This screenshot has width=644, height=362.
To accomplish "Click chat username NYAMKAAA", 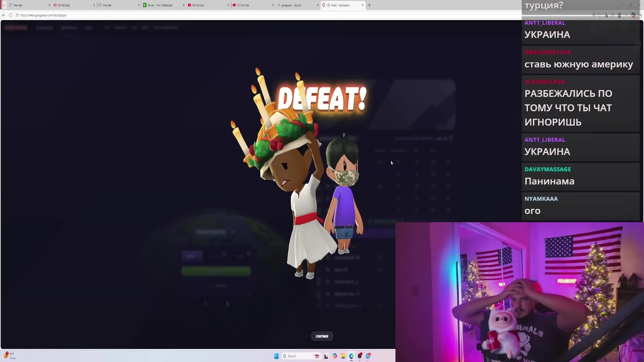I will tap(541, 199).
